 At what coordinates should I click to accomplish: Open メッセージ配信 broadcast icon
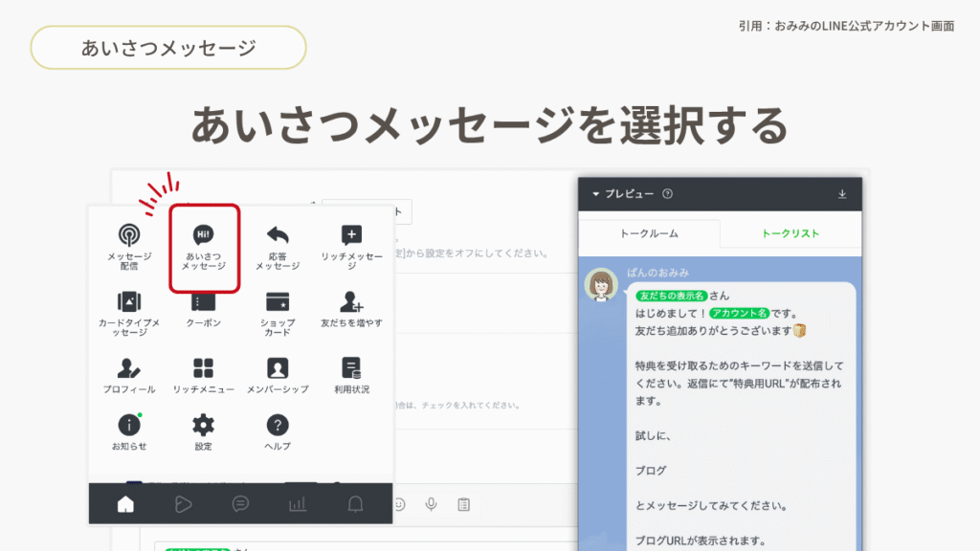128,245
